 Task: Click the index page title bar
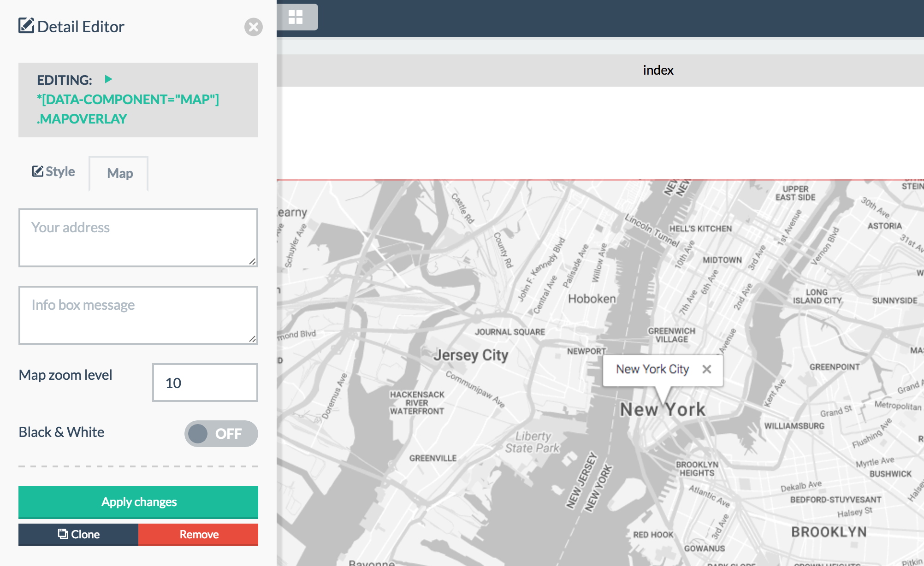tap(600, 70)
